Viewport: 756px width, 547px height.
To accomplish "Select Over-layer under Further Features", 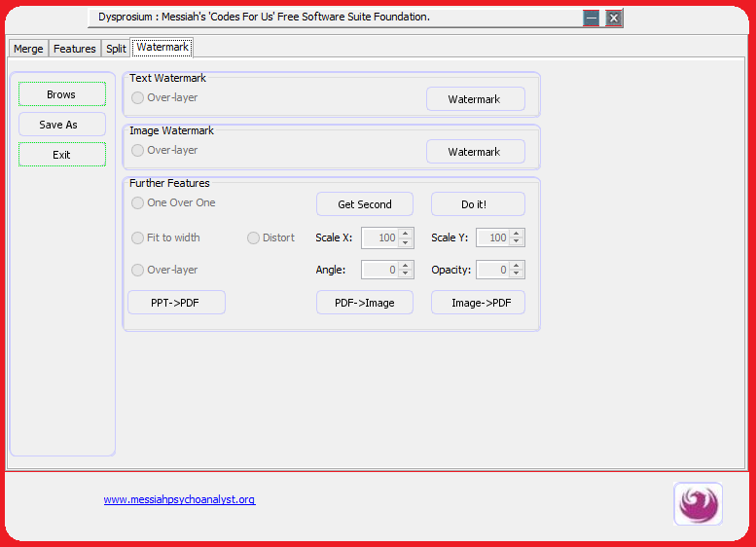I will point(164,271).
